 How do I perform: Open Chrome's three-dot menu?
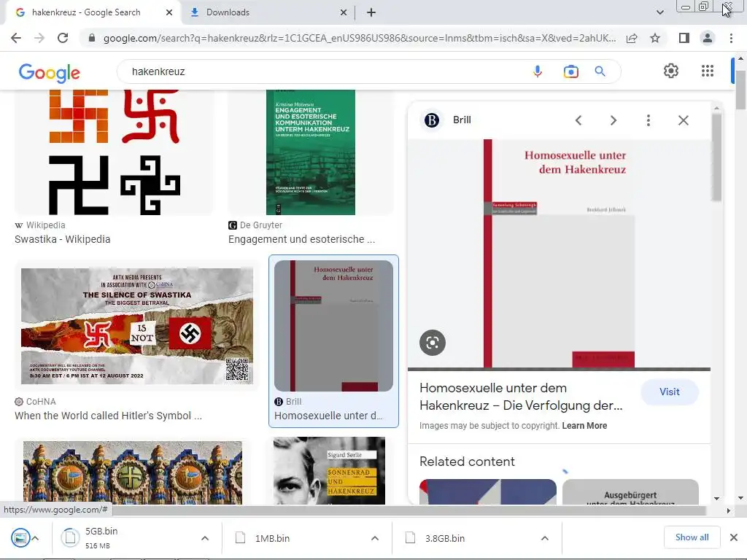(x=731, y=38)
